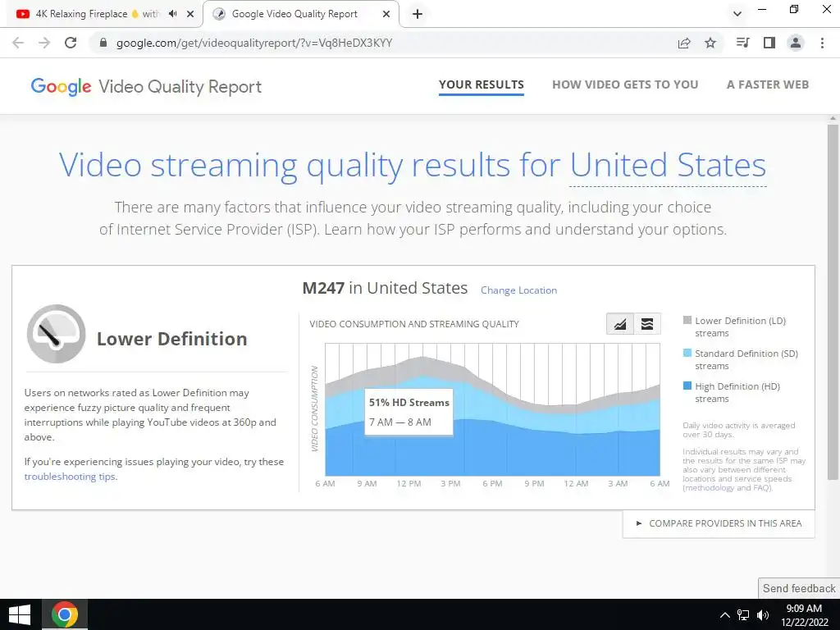Click the United States location heading
This screenshot has width=840, height=630.
[668, 165]
